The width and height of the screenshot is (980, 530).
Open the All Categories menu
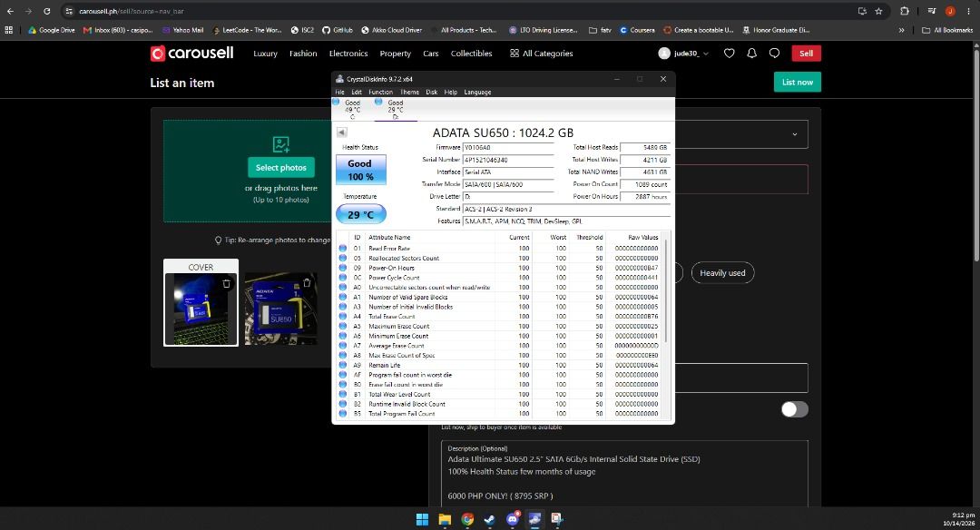point(541,54)
